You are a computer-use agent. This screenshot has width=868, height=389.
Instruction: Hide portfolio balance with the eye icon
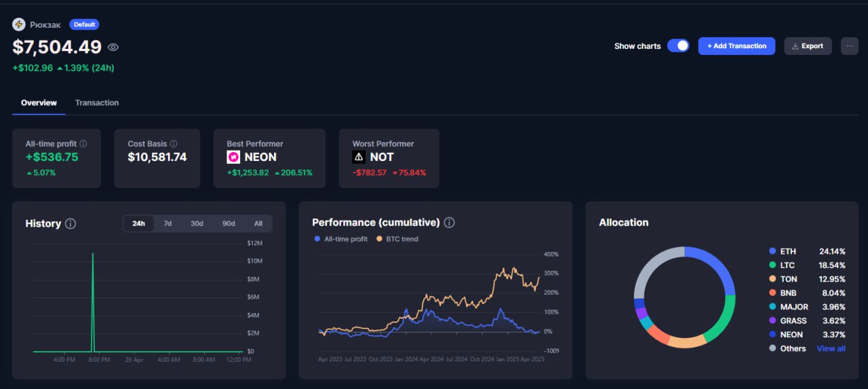113,48
